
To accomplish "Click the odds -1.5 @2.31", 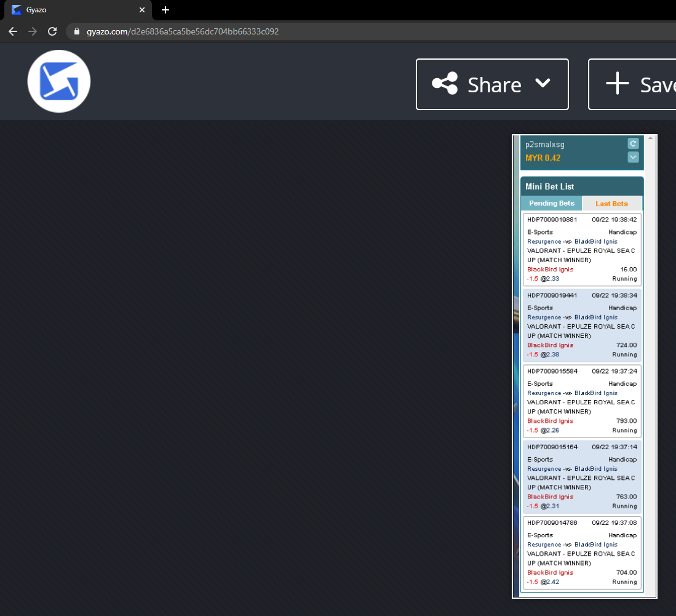I will (543, 506).
